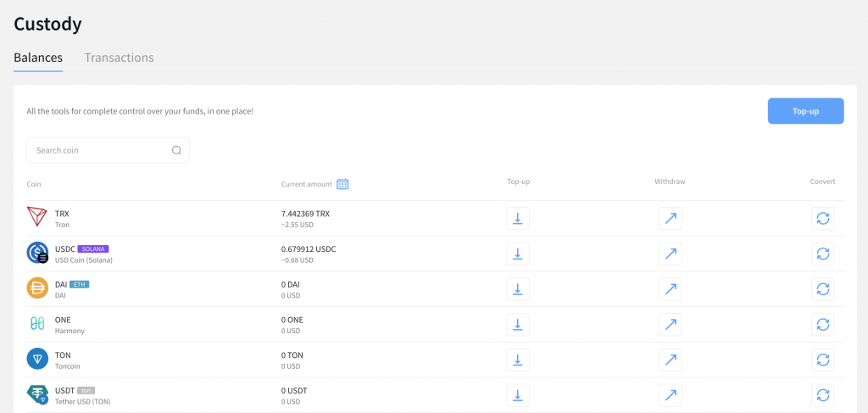Withdraw DAI using the arrow icon
This screenshot has width=868, height=413.
(670, 289)
